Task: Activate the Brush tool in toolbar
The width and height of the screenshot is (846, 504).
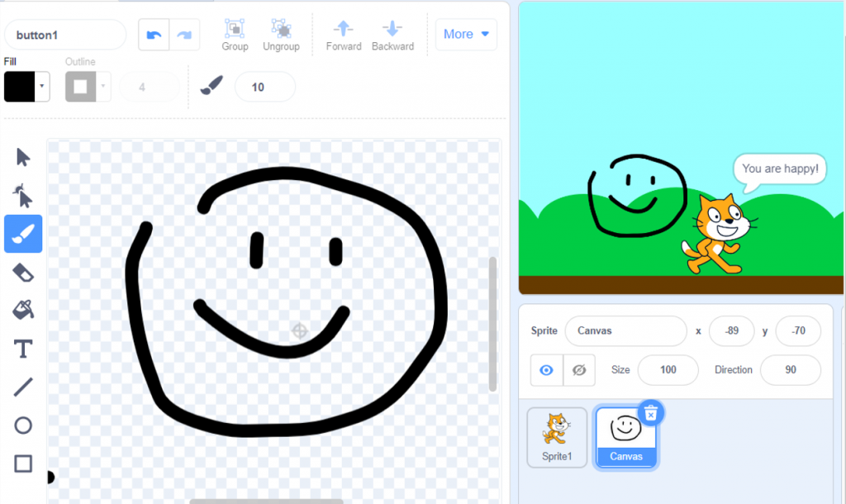Action: pyautogui.click(x=23, y=234)
